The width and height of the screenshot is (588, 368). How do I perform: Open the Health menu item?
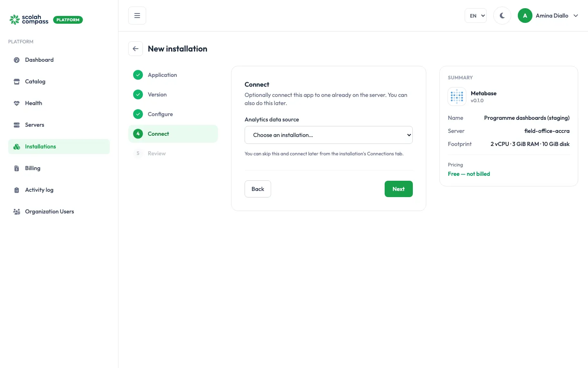coord(59,103)
